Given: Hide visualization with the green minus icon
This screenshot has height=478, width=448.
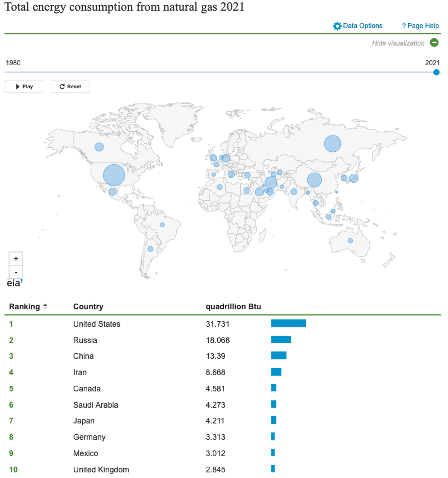Looking at the screenshot, I should [434, 43].
